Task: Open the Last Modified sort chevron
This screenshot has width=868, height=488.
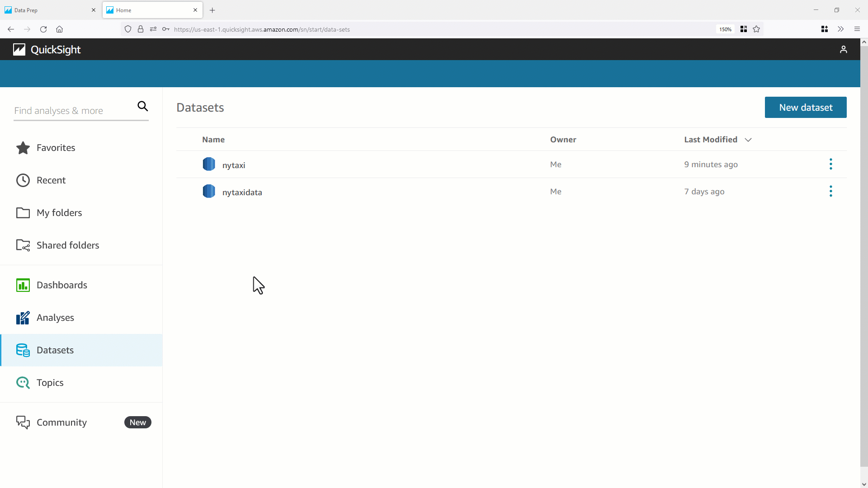Action: point(748,140)
